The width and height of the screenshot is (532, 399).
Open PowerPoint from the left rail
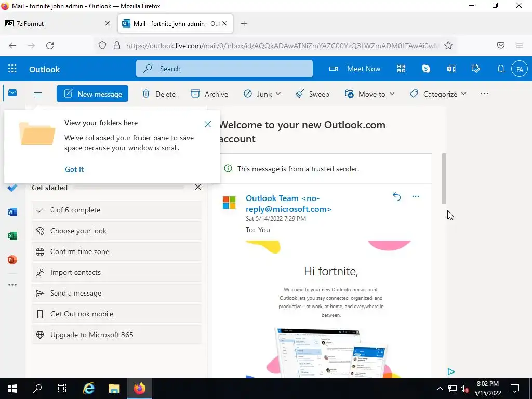tap(12, 260)
